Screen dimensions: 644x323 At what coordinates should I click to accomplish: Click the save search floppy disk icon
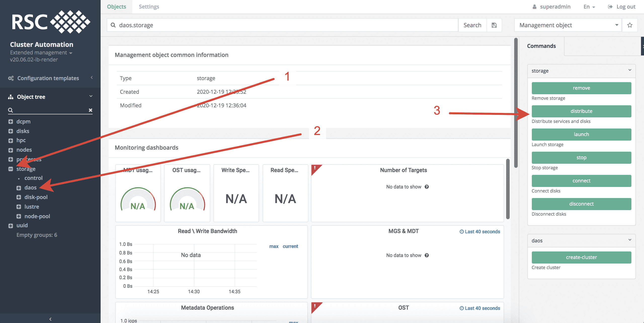point(494,25)
